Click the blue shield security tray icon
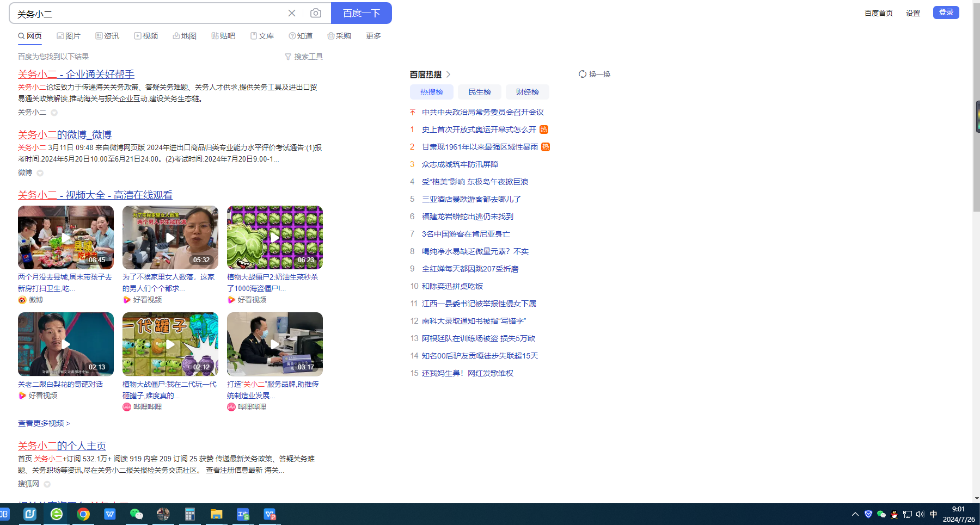The height and width of the screenshot is (525, 980). tap(868, 514)
